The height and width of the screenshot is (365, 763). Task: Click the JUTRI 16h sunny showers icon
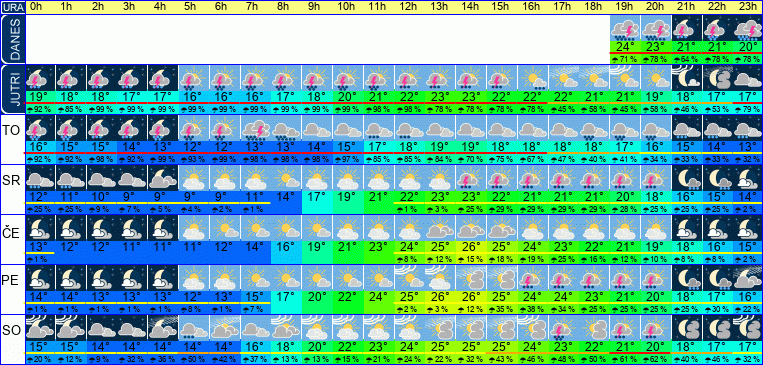point(532,78)
